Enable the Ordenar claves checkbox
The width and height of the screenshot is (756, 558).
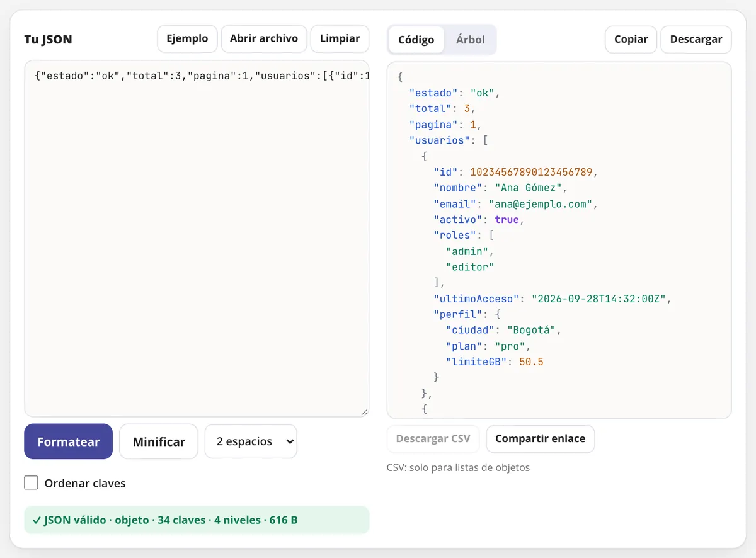[x=31, y=483]
